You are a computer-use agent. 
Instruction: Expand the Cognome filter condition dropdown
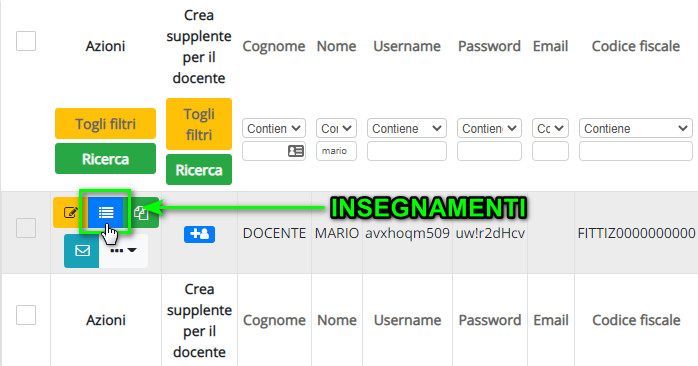[x=274, y=128]
